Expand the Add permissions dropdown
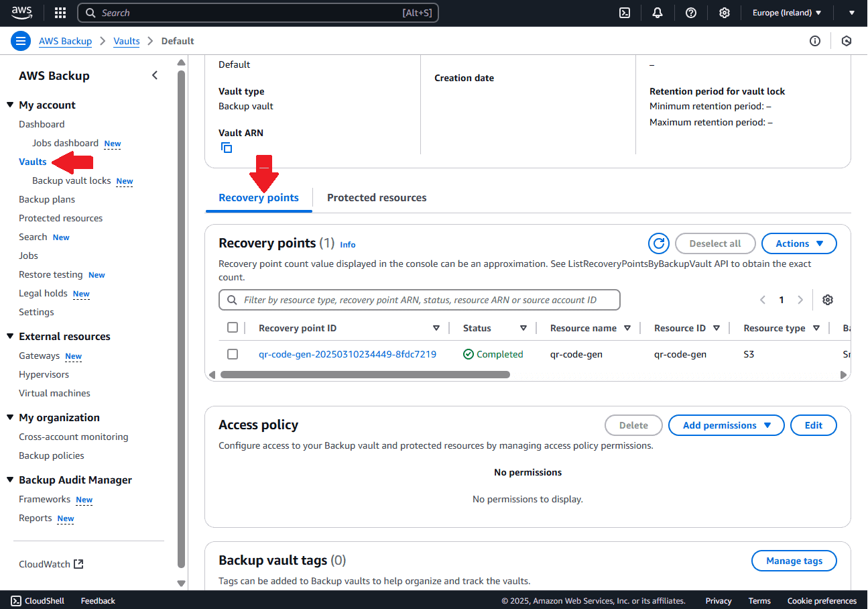Viewport: 868px width, 609px height. (x=726, y=425)
